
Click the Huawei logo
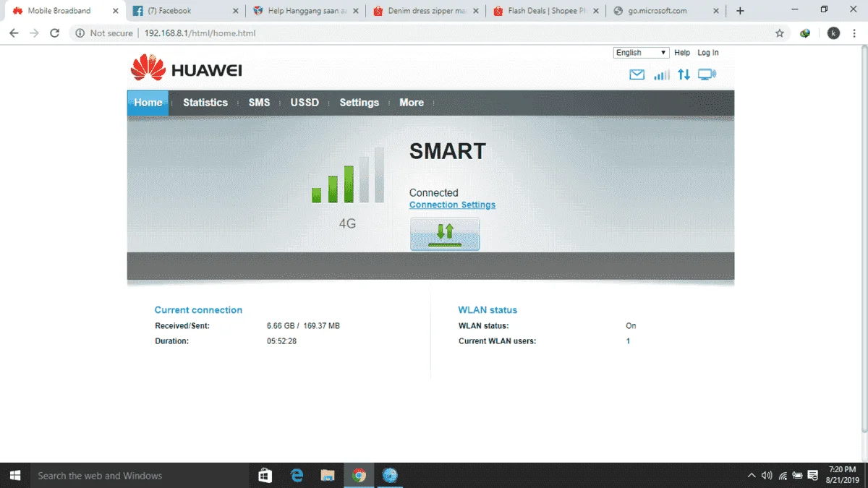(186, 68)
